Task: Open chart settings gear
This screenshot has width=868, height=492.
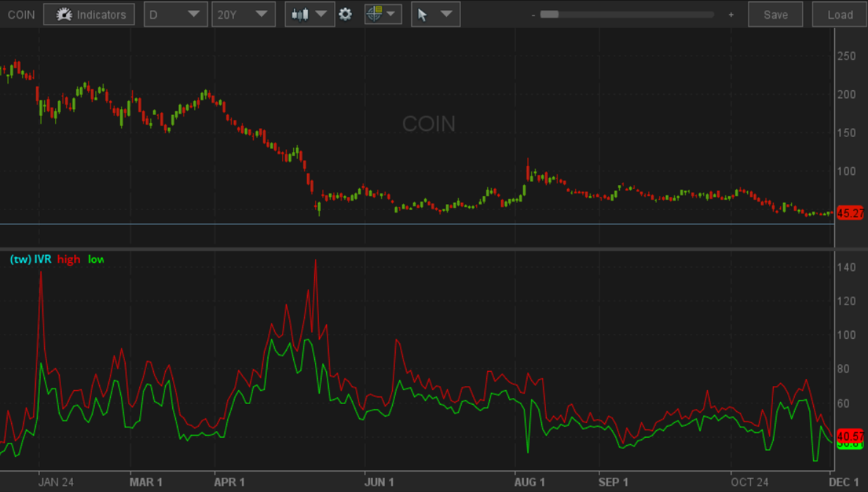Action: (x=345, y=14)
